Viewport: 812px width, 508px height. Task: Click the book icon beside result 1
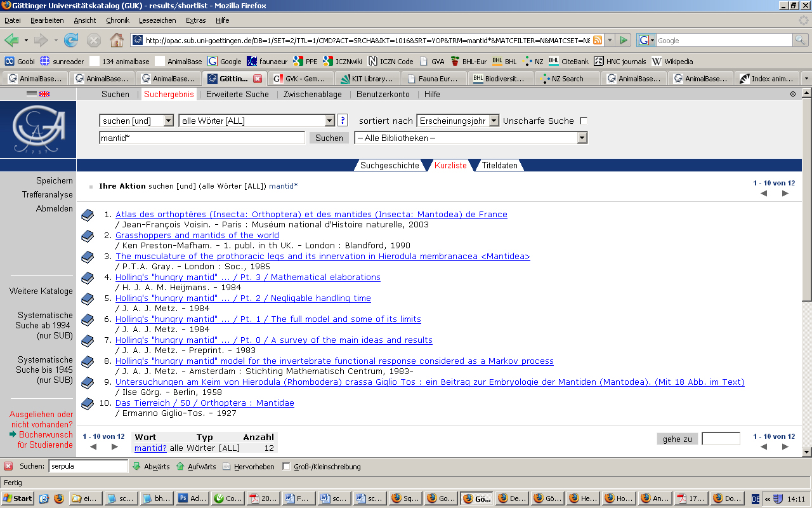[x=88, y=215]
